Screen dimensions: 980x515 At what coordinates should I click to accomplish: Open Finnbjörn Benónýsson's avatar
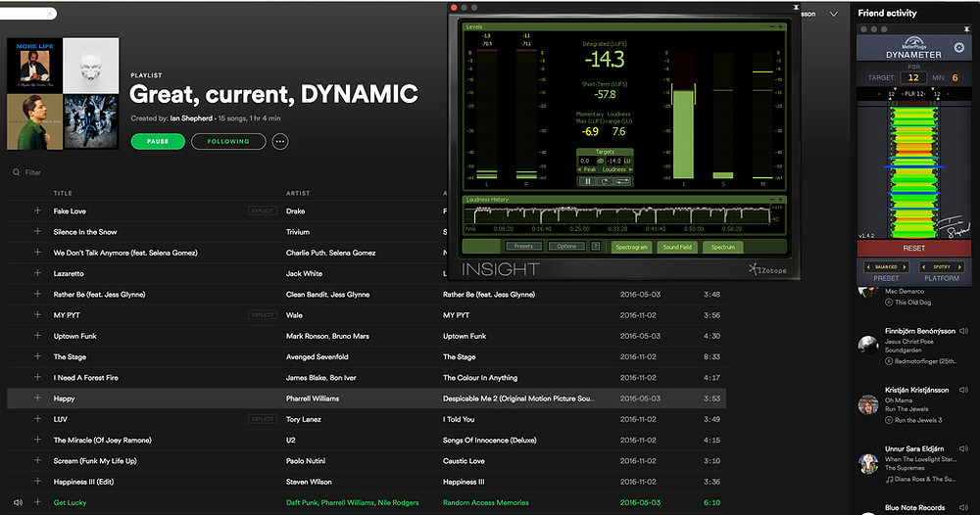click(x=868, y=346)
